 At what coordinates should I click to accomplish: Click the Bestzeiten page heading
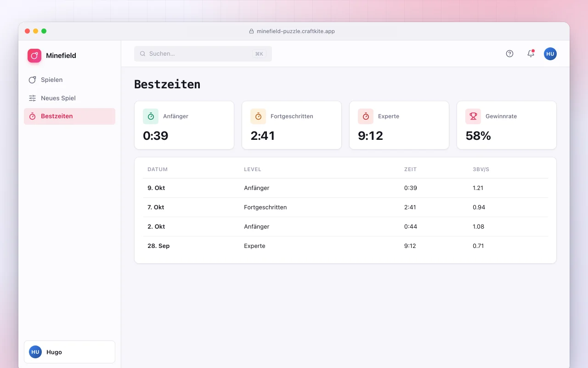pyautogui.click(x=167, y=85)
